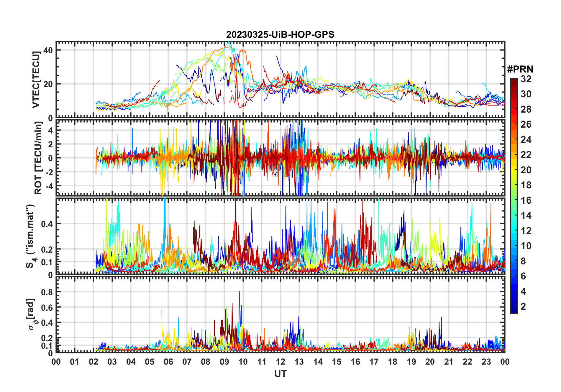Image resolution: width=561 pixels, height=392 pixels.
Task: Click the 0.6 tick on the σφ axis
Action: point(47,307)
